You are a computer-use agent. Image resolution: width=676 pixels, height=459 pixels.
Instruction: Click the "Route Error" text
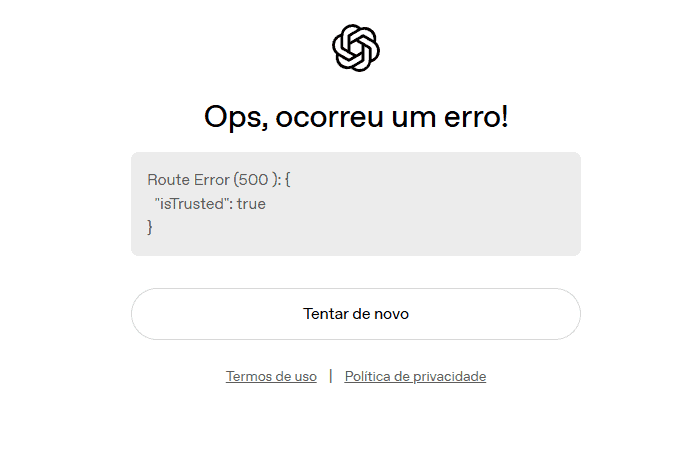[x=188, y=180]
